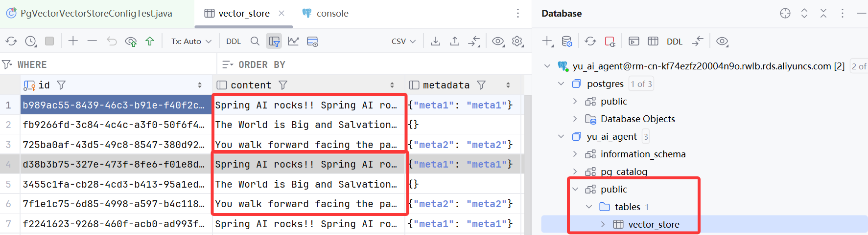The width and height of the screenshot is (868, 235).
Task: Delete the selected row with minus icon
Action: click(x=92, y=42)
